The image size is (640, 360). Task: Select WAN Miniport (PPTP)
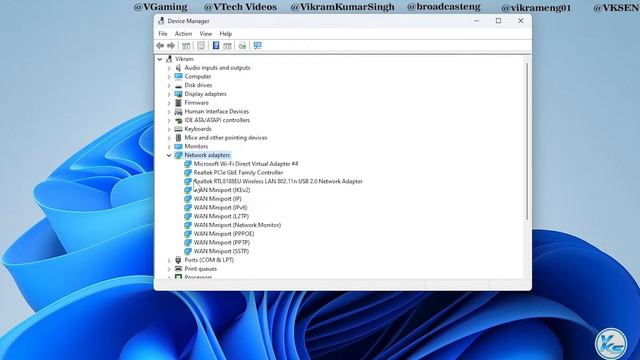(x=222, y=242)
